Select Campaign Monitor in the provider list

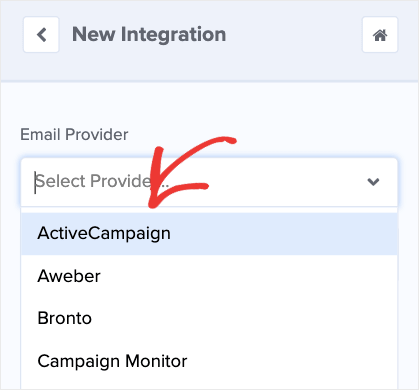point(209,361)
